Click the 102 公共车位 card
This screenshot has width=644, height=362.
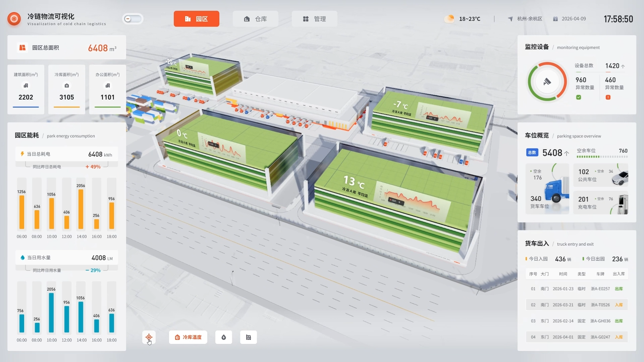pyautogui.click(x=601, y=175)
